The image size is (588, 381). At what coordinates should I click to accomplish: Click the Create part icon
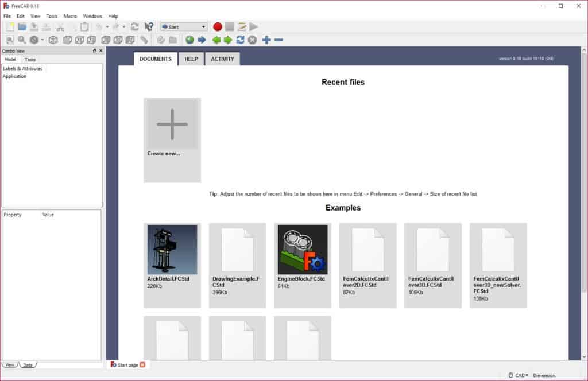click(x=161, y=40)
